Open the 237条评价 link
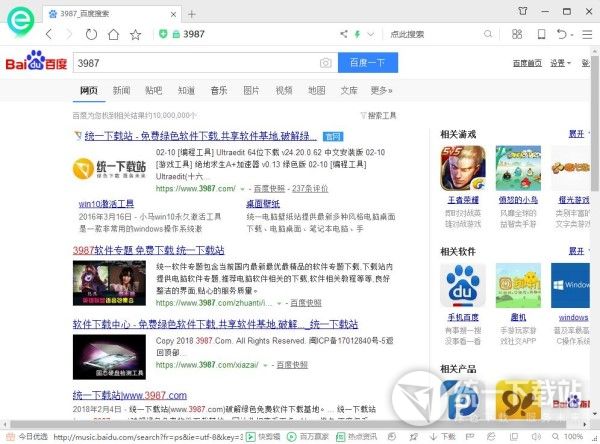The width and height of the screenshot is (600, 444). [310, 188]
